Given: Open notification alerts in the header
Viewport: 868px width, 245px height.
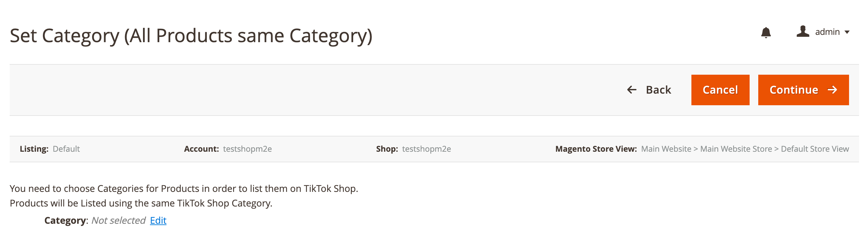Looking at the screenshot, I should pyautogui.click(x=766, y=33).
